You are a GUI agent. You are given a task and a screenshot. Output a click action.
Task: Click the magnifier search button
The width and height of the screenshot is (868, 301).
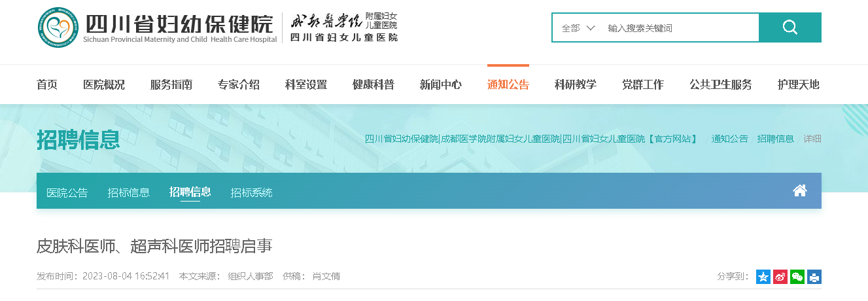(790, 27)
